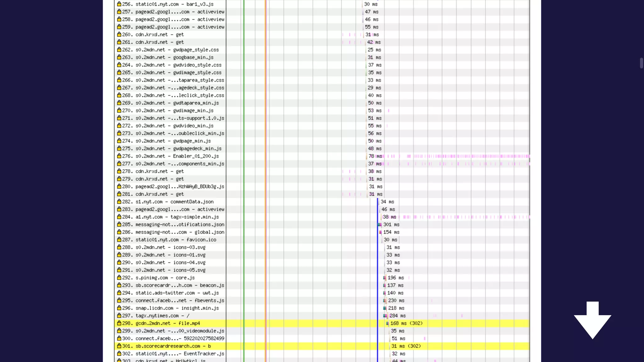The height and width of the screenshot is (362, 644).
Task: Click the 301 ms timing bar on row 285
Action: pos(380,225)
